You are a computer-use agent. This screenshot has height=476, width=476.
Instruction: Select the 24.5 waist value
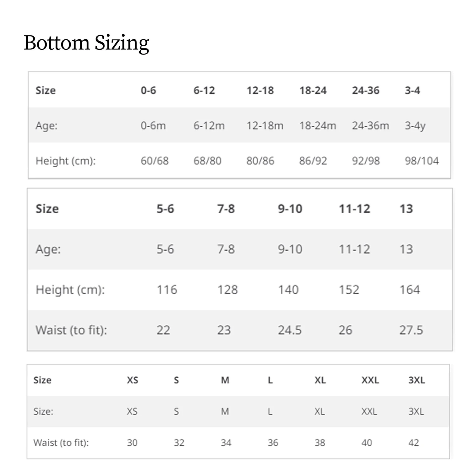tap(289, 330)
